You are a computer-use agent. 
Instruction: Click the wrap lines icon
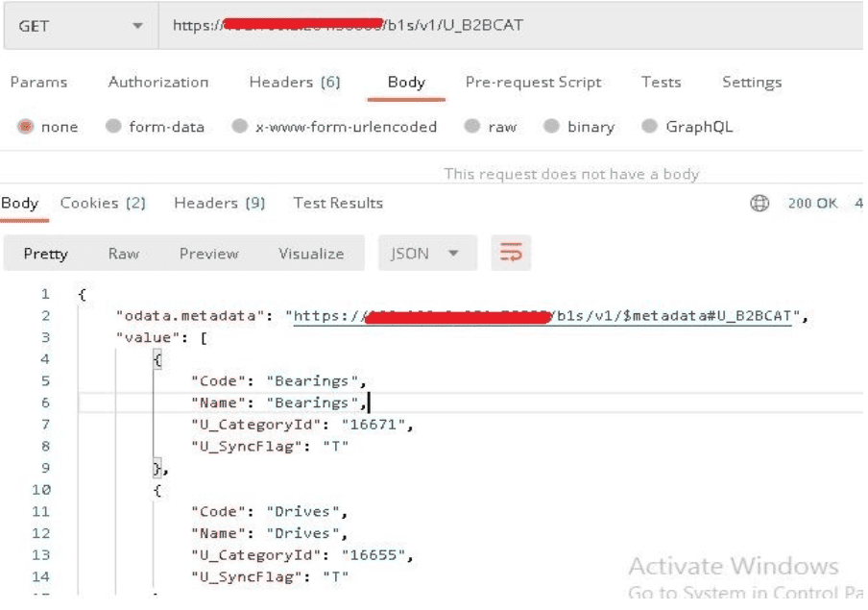click(511, 254)
